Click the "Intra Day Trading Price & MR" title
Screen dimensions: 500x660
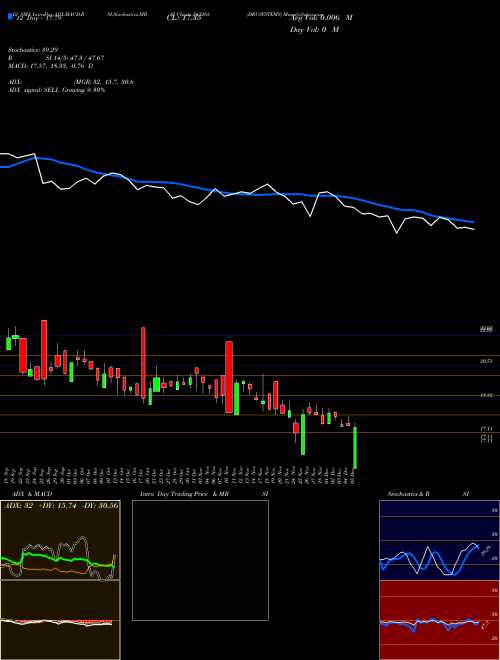(185, 494)
